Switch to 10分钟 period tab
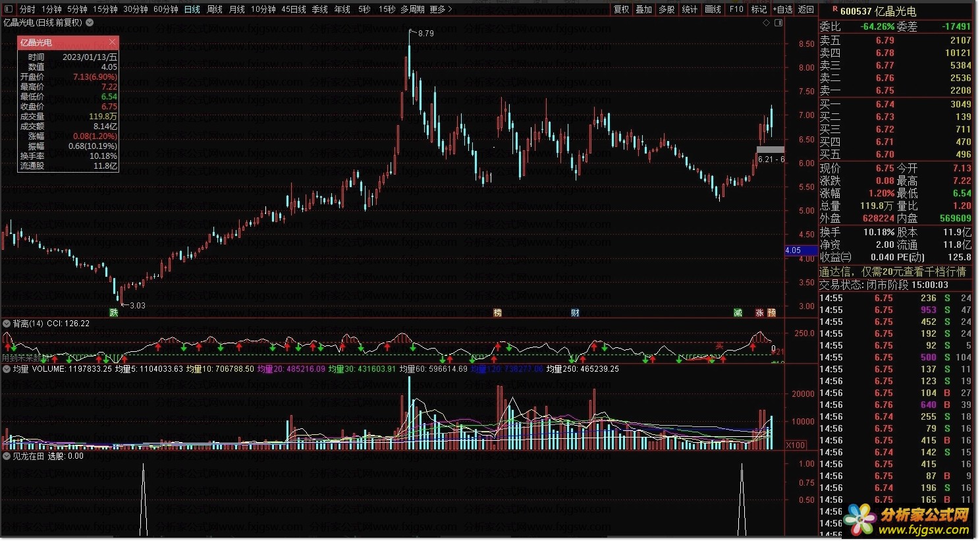This screenshot has height=541, width=980. click(x=263, y=9)
